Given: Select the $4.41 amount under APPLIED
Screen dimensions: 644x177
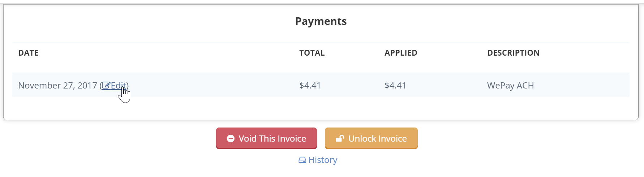Looking at the screenshot, I should click(395, 86).
